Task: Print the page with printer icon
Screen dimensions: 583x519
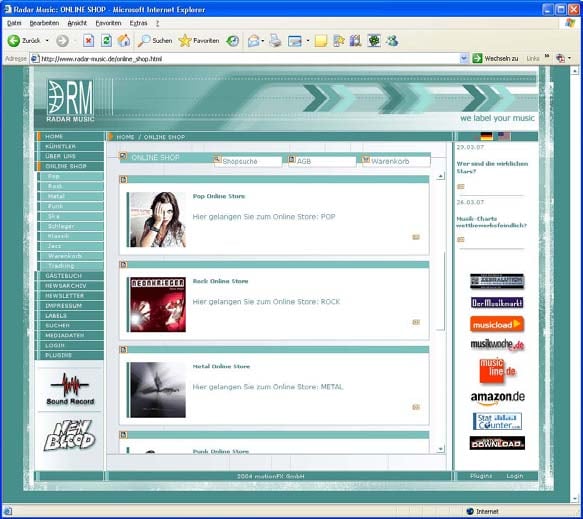Action: click(x=275, y=41)
